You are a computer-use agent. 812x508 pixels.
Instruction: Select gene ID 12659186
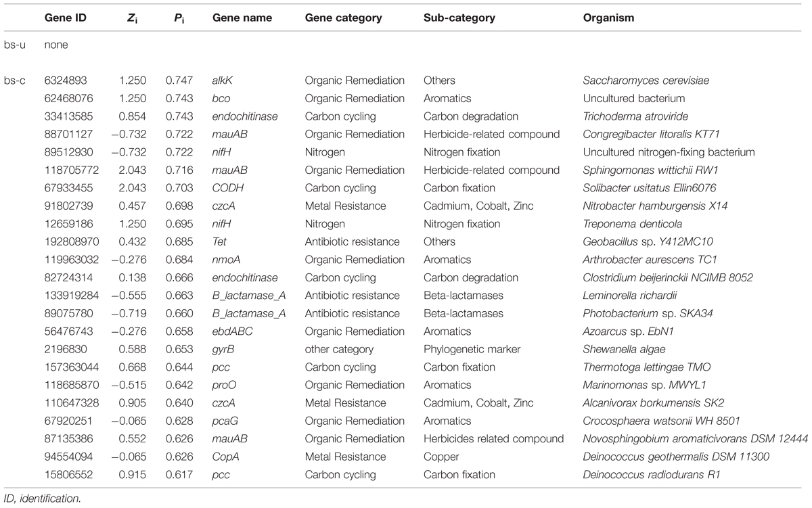click(69, 224)
